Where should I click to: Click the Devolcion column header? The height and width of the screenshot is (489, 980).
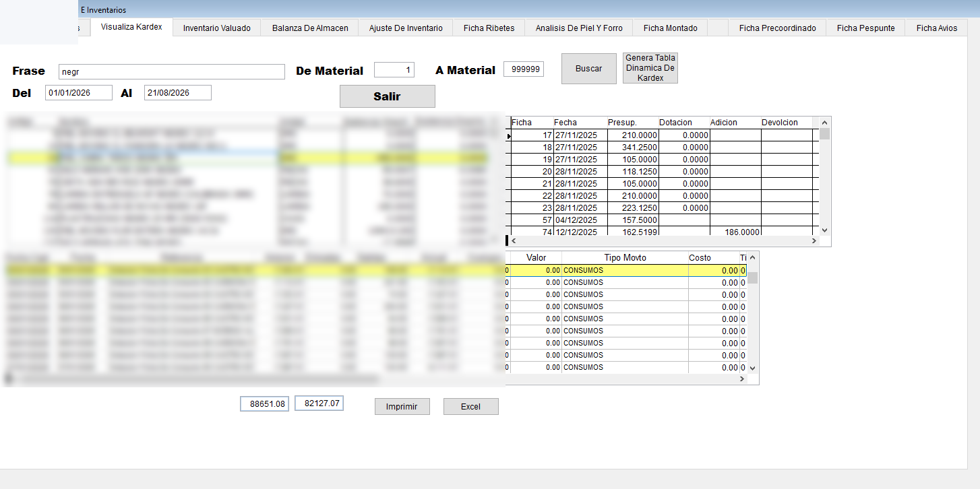coord(787,123)
